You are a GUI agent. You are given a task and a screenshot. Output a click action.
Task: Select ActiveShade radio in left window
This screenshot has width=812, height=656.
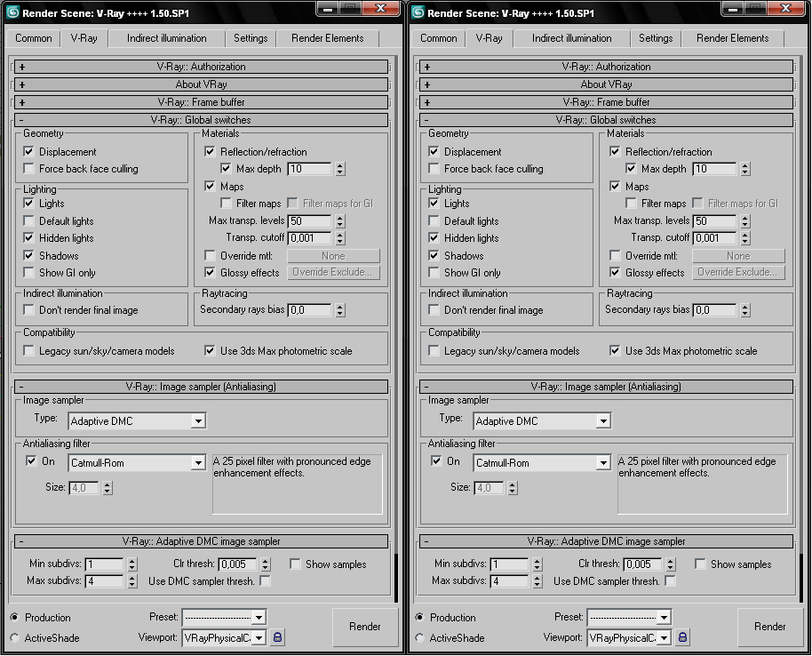pos(14,638)
